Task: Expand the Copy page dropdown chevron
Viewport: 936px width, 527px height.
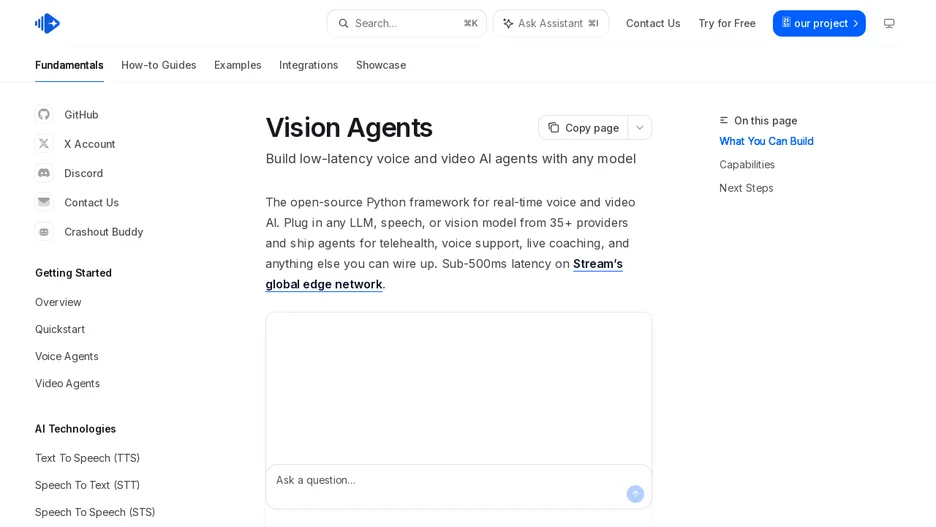Action: [639, 128]
